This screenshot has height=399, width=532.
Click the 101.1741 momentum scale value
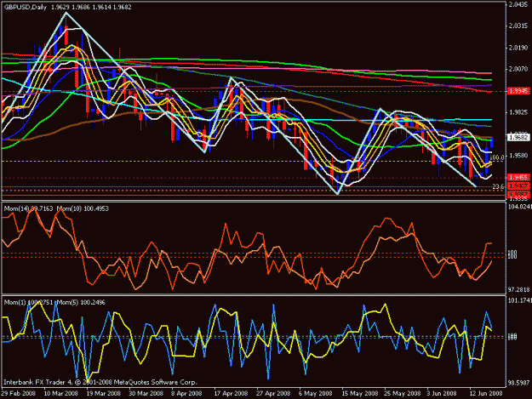click(519, 300)
